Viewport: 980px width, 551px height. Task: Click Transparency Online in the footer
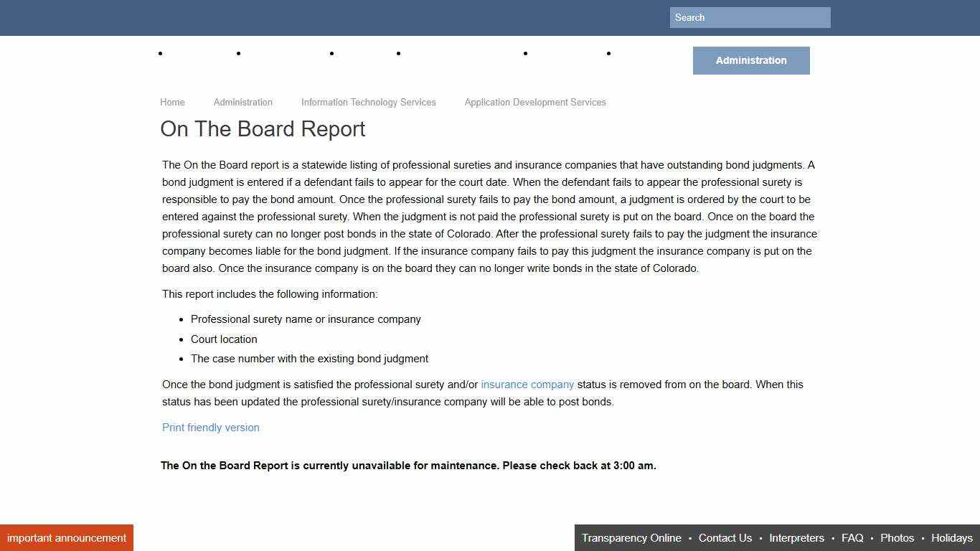point(631,537)
